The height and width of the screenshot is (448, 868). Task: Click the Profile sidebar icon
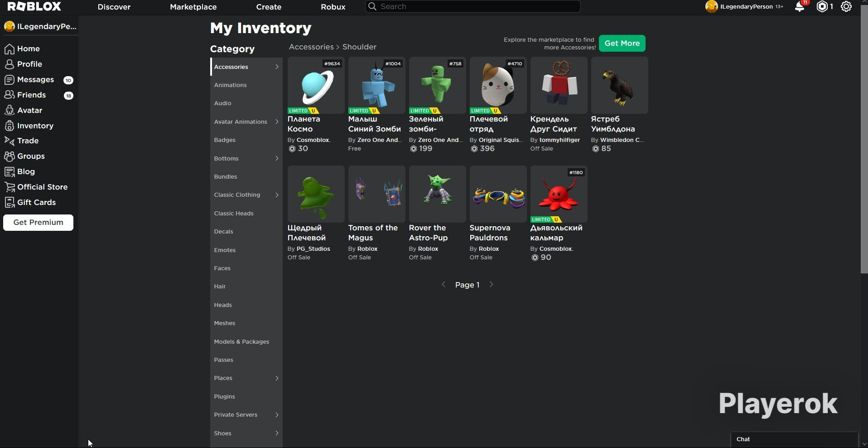tap(10, 64)
